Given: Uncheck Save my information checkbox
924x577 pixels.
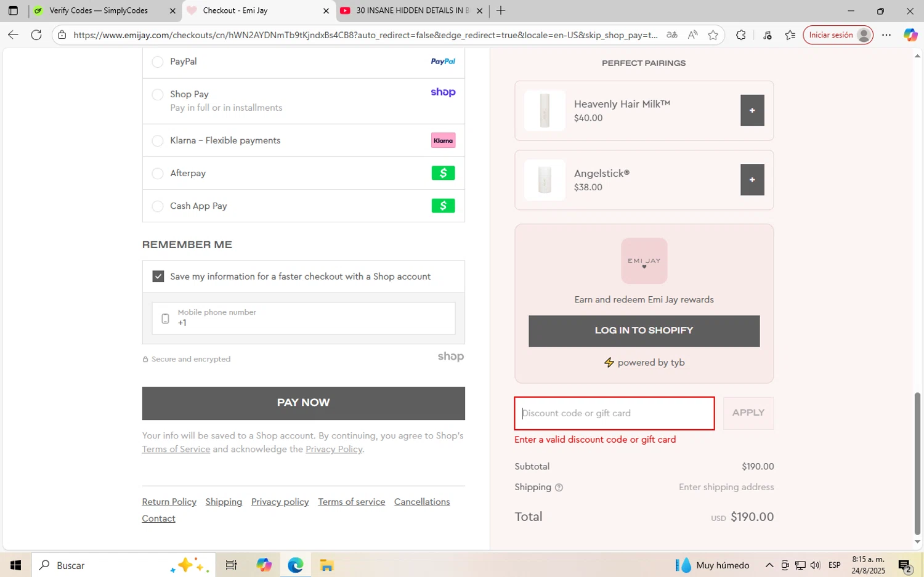Looking at the screenshot, I should click(x=158, y=276).
